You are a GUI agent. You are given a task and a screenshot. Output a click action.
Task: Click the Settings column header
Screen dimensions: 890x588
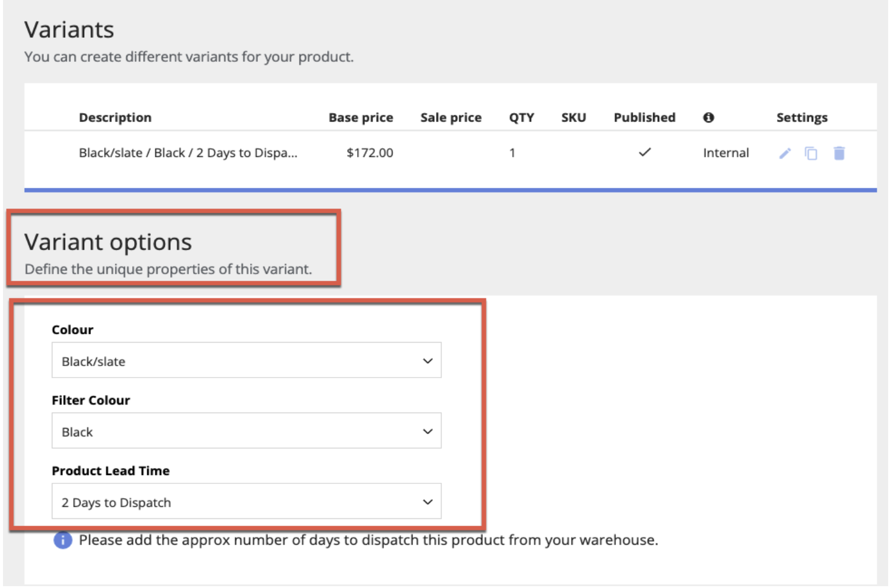coord(802,117)
